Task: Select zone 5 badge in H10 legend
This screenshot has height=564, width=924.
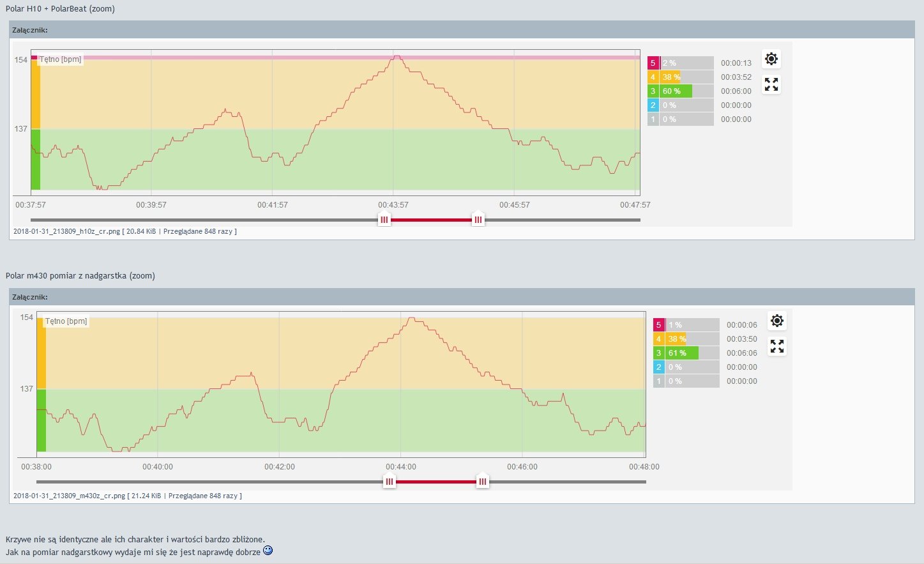Action: tap(653, 63)
